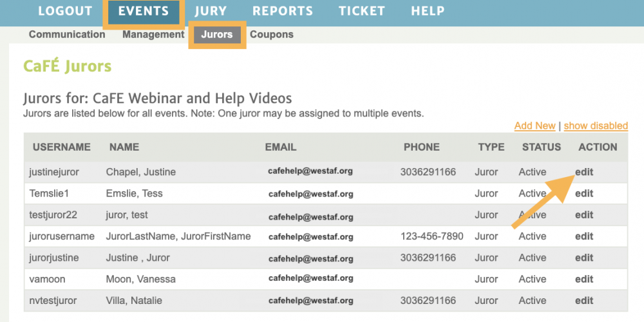Click email address for Chapel, Justine
This screenshot has height=322, width=644.
310,171
